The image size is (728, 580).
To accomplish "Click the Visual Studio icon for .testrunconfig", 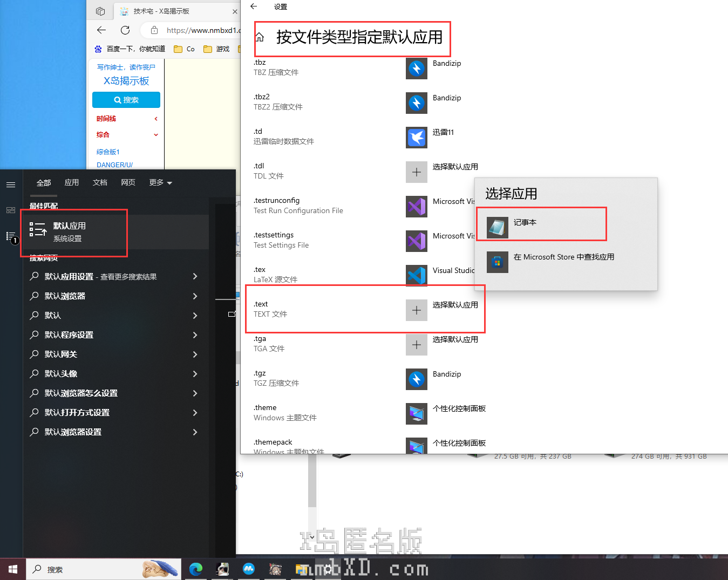I will [416, 207].
